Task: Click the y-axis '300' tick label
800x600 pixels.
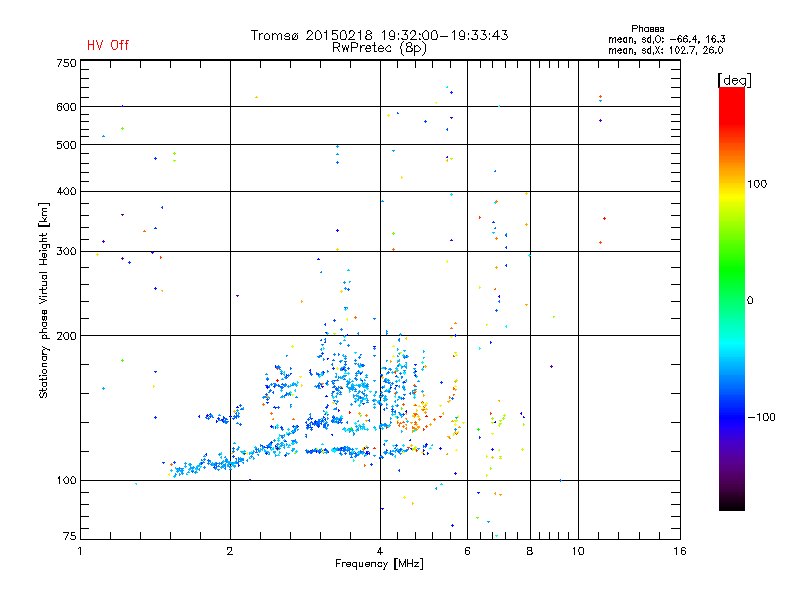Action: [x=66, y=251]
